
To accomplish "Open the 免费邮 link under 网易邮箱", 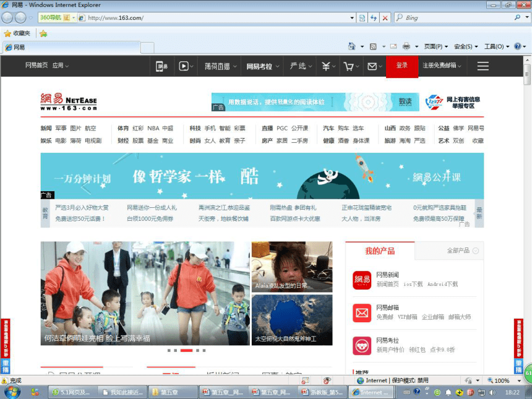I will coord(385,317).
